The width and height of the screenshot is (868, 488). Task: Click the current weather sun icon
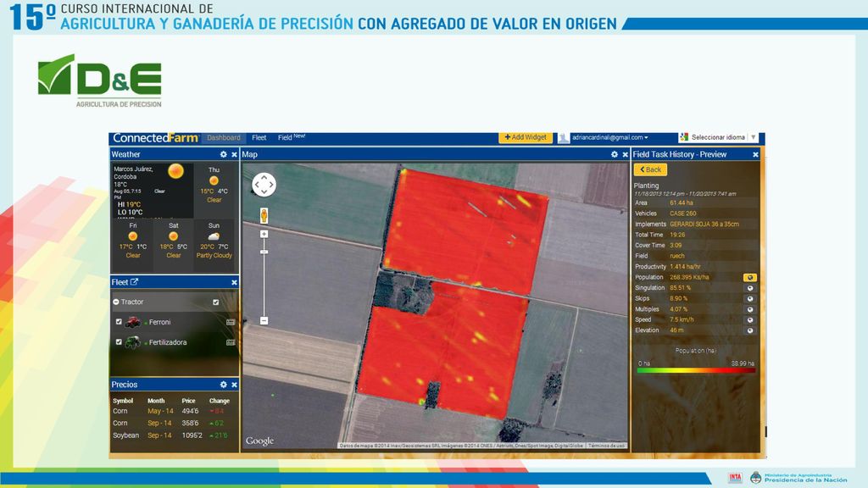175,171
